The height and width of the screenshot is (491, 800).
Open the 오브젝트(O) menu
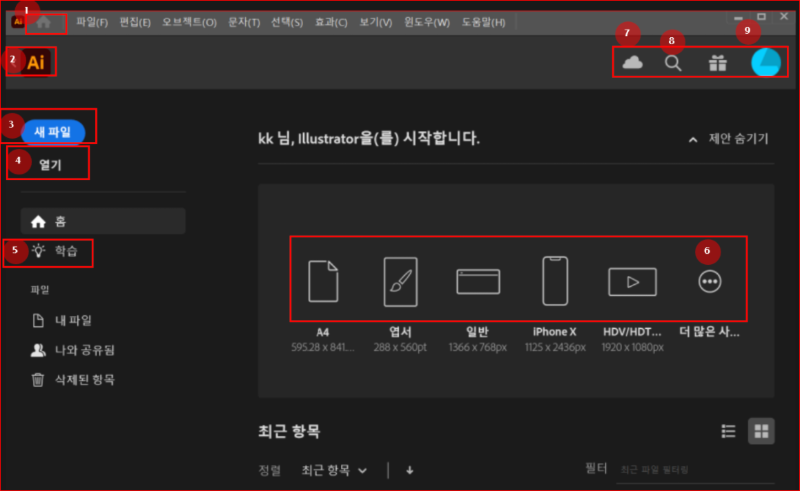pos(189,22)
